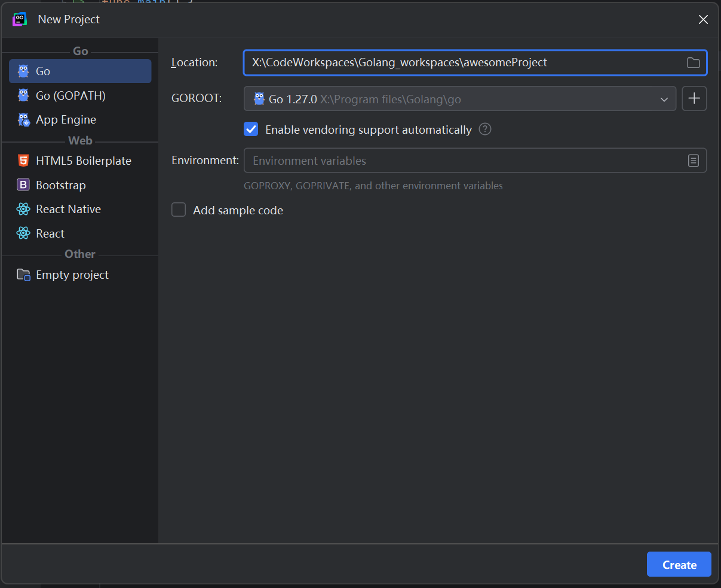721x588 pixels.
Task: Select HTML5 Boilerplate template
Action: [x=80, y=161]
